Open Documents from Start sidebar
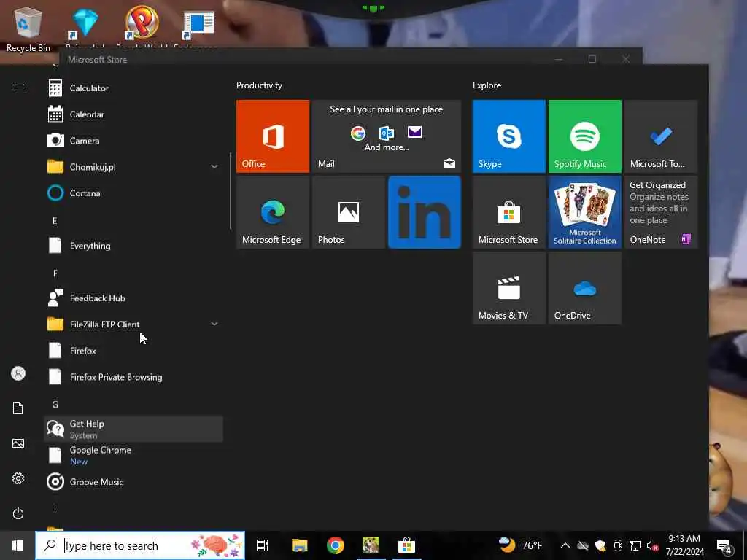 [18, 408]
